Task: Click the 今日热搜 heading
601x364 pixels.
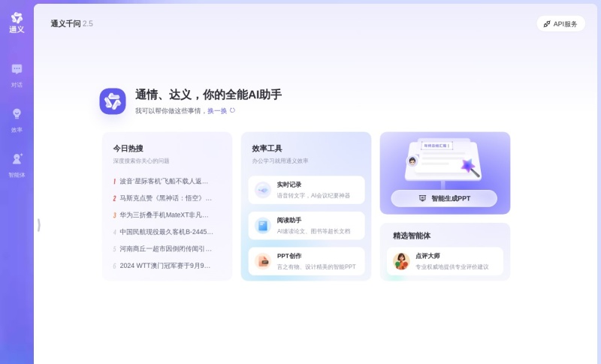Action: click(x=128, y=149)
